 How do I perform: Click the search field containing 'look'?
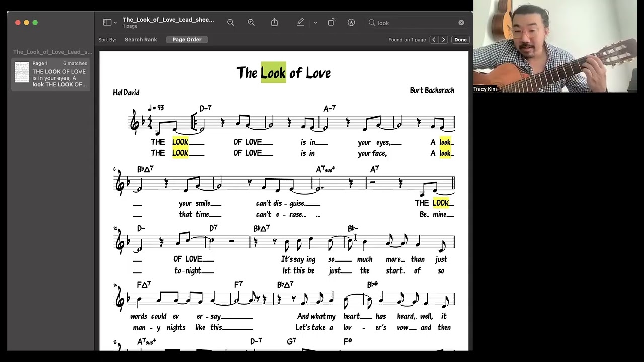pyautogui.click(x=417, y=23)
